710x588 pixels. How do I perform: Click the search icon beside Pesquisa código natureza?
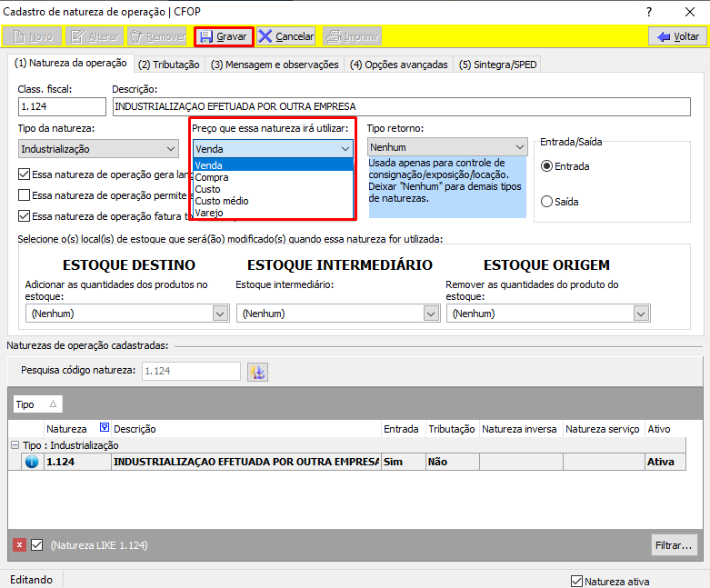[257, 372]
